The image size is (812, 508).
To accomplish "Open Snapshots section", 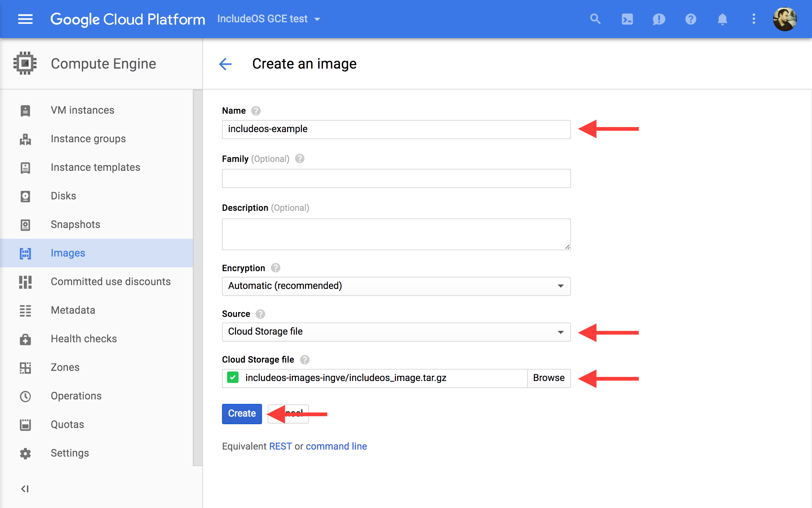I will click(96, 225).
